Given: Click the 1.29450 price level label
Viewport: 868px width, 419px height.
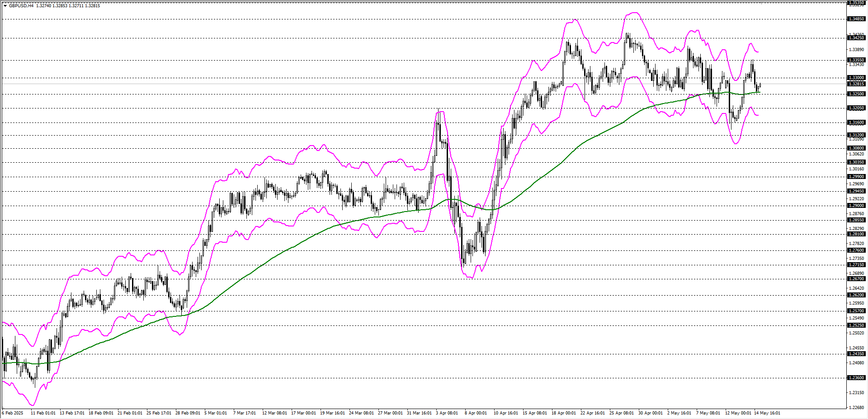Looking at the screenshot, I should point(856,191).
